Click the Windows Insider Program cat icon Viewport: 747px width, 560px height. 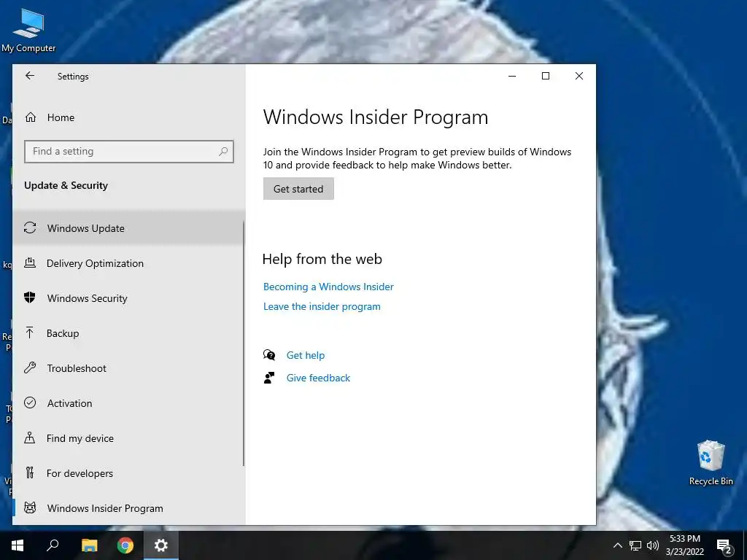coord(30,507)
